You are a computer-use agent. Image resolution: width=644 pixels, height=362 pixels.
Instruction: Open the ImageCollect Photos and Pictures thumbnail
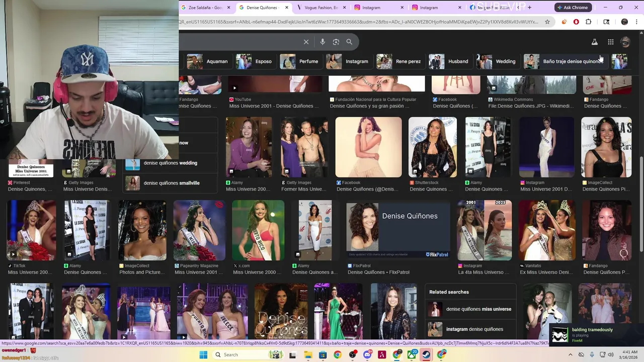point(142,230)
